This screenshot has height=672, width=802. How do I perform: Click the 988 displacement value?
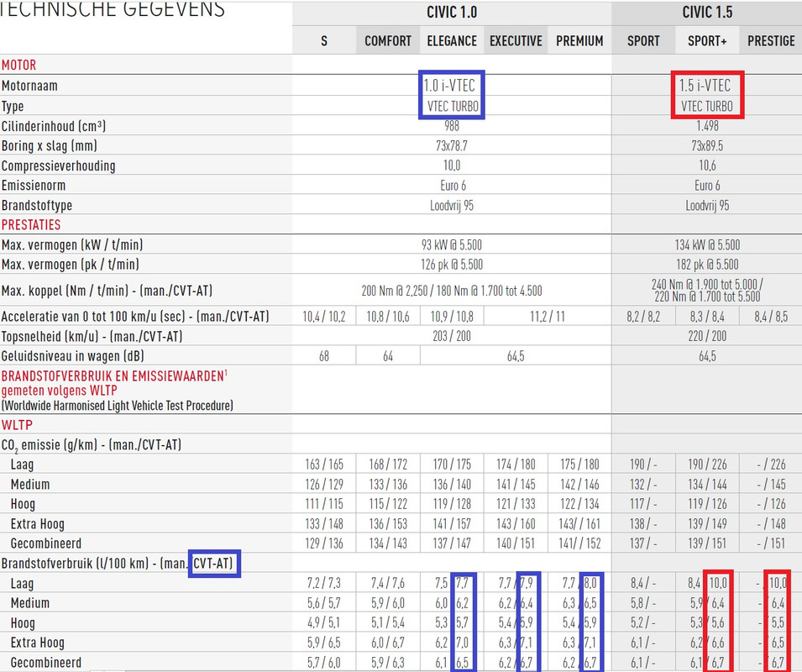(x=452, y=126)
